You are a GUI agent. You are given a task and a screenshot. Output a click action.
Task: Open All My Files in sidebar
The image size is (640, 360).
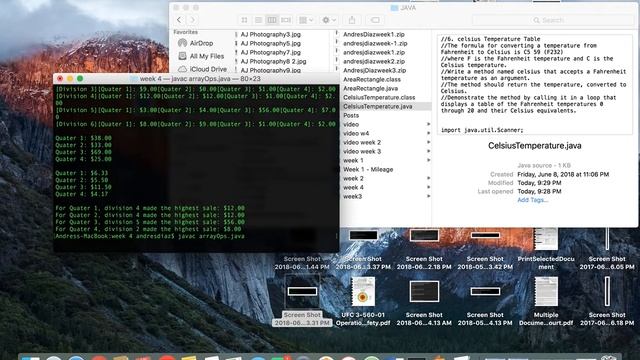[x=201, y=56]
